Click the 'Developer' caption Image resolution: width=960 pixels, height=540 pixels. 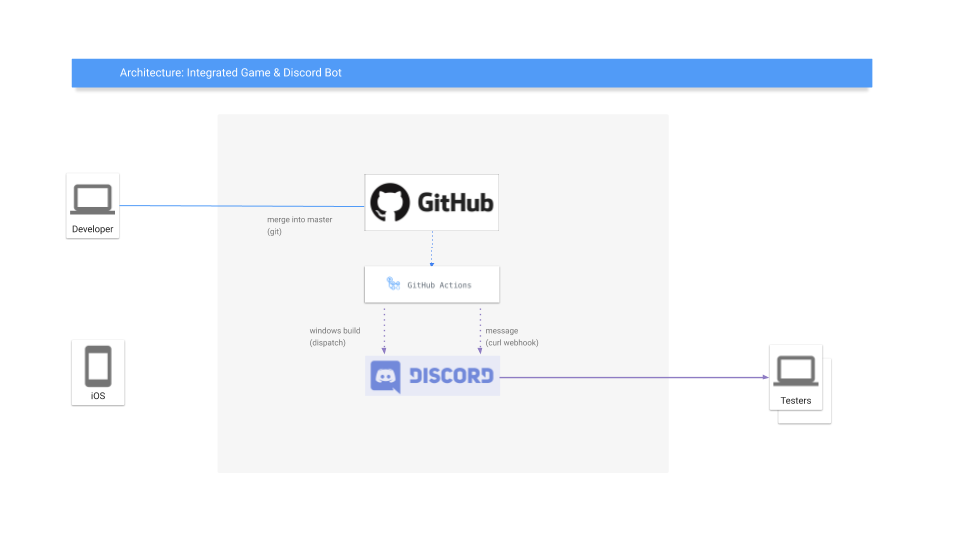[92, 229]
